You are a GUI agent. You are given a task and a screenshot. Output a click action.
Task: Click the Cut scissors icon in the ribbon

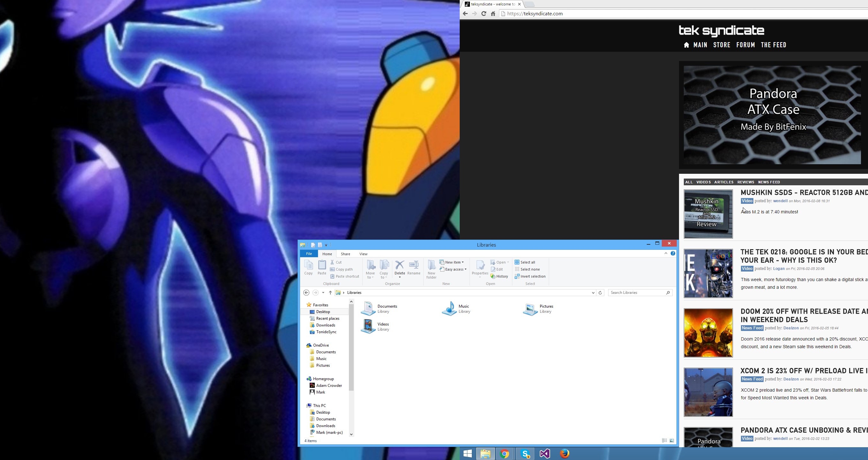pyautogui.click(x=332, y=262)
